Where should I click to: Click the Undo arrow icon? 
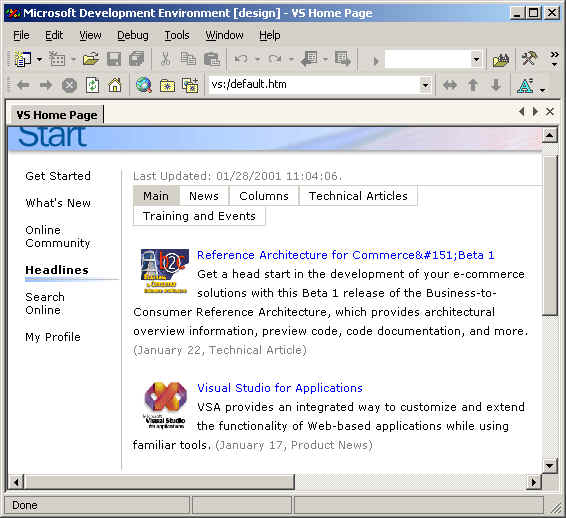241,59
